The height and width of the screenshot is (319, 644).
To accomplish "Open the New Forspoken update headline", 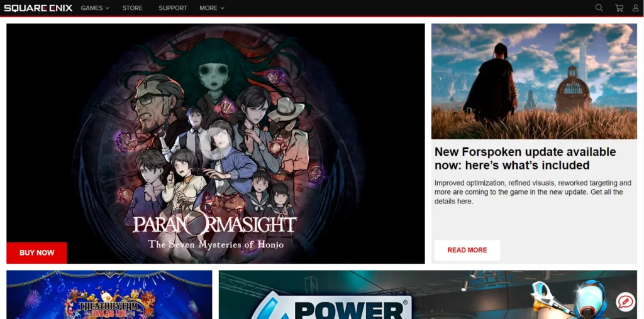I will (525, 158).
